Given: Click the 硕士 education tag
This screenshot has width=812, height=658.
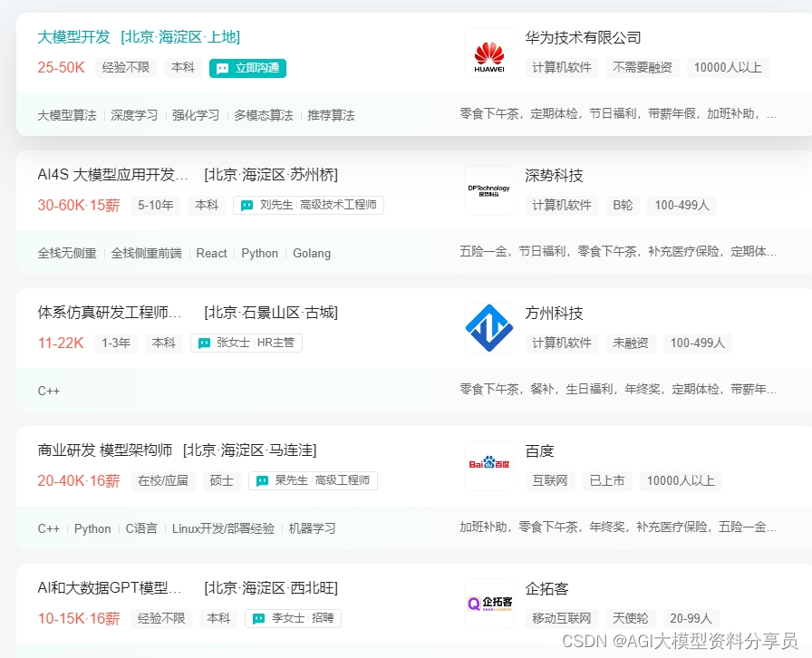Looking at the screenshot, I should point(222,480).
